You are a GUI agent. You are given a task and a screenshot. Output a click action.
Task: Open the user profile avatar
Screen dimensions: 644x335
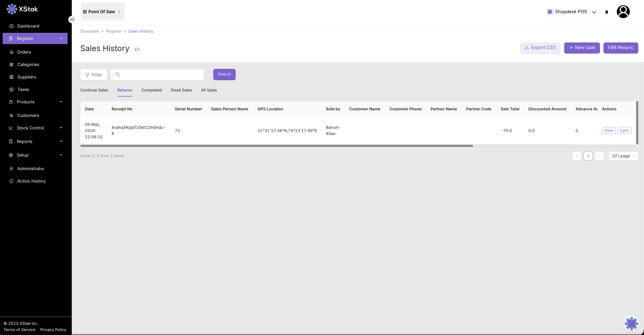(623, 12)
